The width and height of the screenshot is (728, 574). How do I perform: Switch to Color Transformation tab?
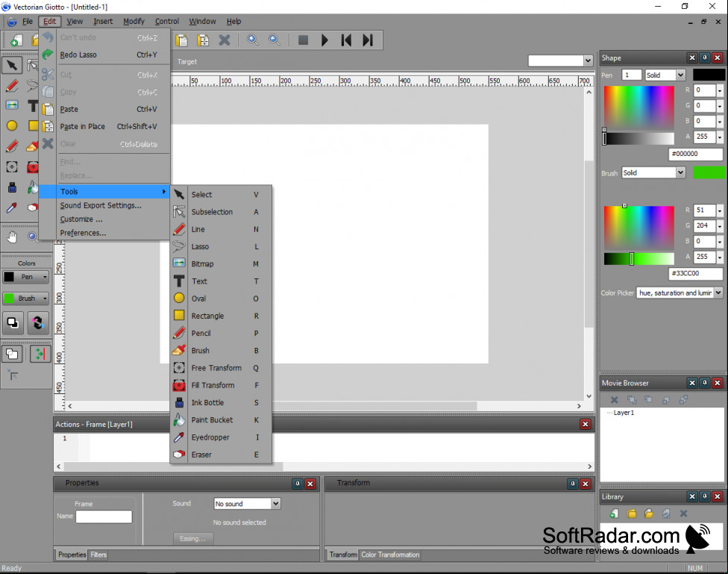click(x=390, y=555)
